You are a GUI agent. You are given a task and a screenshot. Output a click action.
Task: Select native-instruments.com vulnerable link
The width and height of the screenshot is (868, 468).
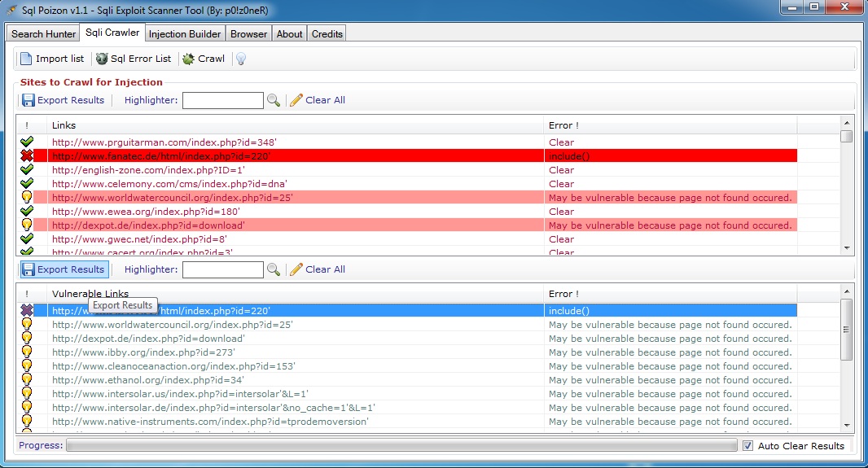(x=210, y=422)
